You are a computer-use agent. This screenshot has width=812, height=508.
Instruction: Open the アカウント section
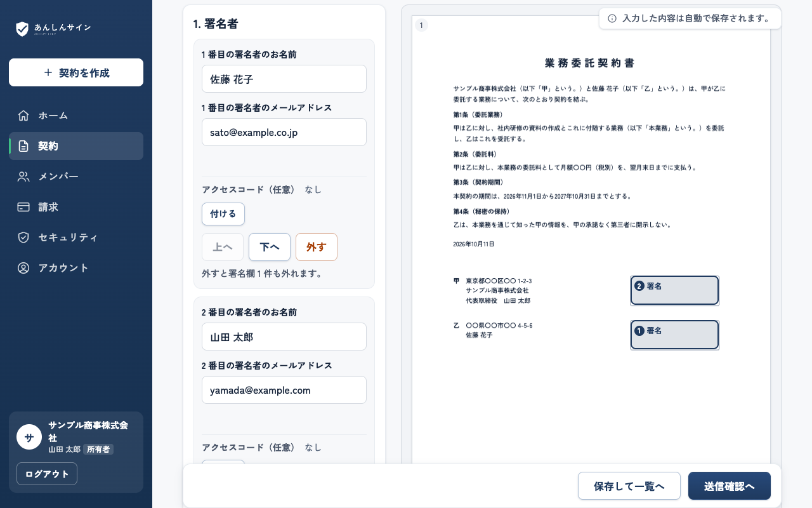(76, 268)
